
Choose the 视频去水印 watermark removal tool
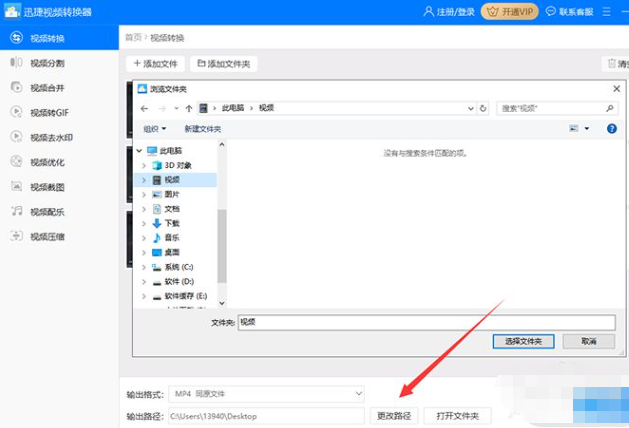tap(50, 137)
